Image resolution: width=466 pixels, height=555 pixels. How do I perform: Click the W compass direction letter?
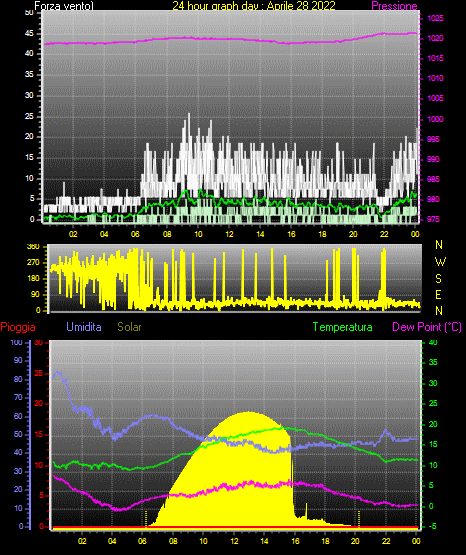440,262
